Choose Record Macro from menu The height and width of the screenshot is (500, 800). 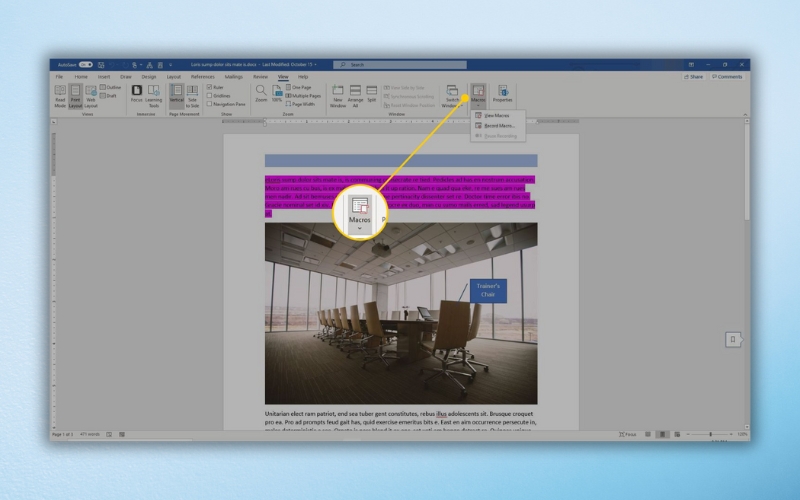pos(497,126)
